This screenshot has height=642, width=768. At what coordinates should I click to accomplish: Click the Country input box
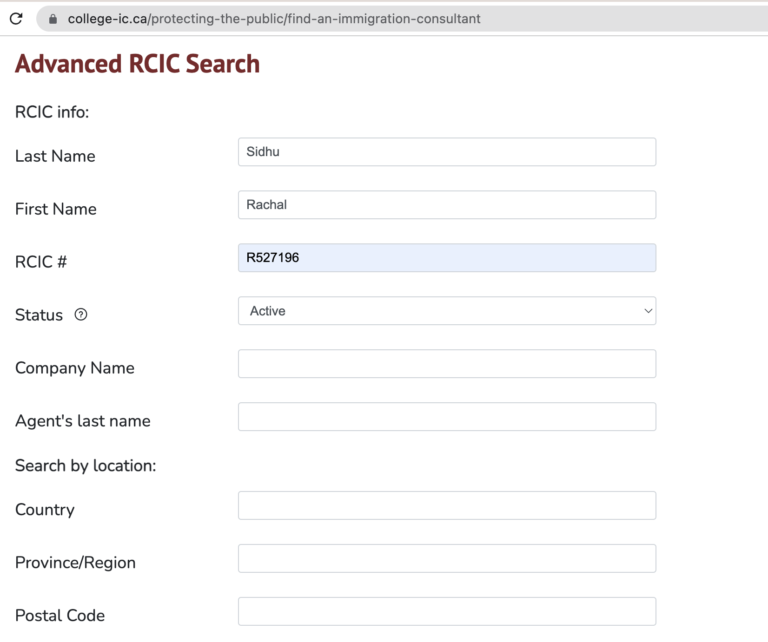coord(446,506)
